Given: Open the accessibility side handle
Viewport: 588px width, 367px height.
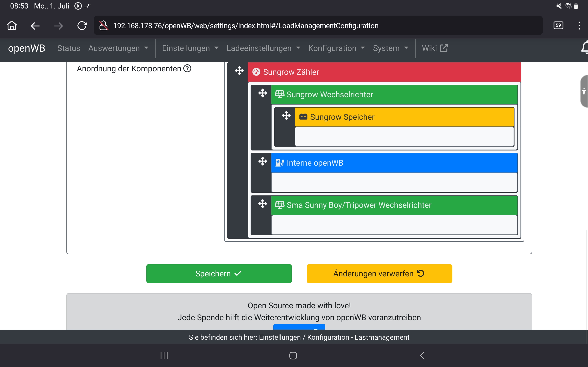Looking at the screenshot, I should tap(584, 91).
